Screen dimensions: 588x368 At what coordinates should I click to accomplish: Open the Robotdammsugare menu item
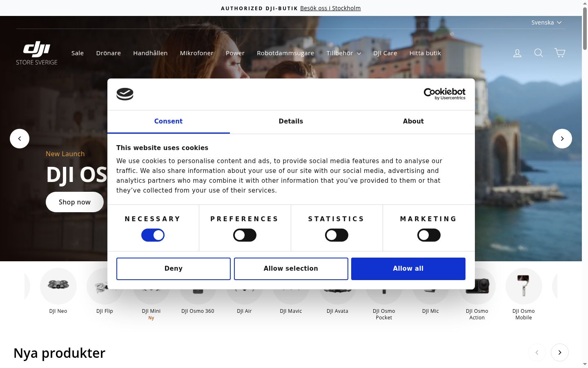point(285,53)
